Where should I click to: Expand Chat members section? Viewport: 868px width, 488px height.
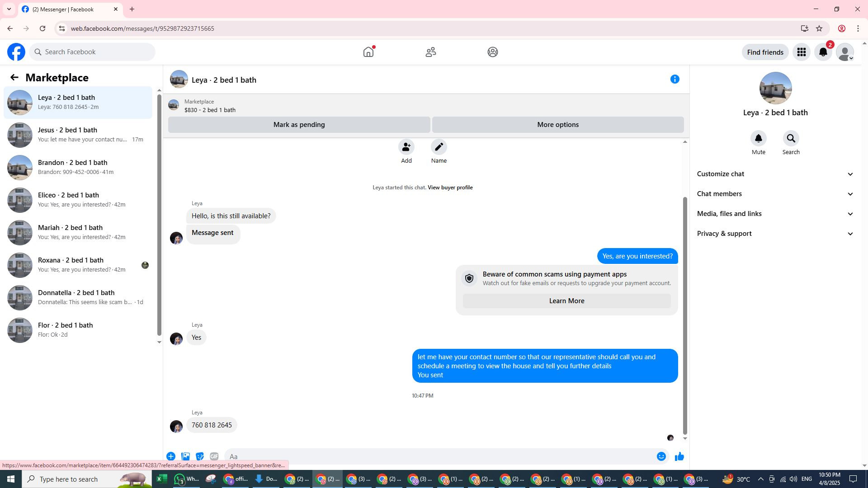(x=775, y=194)
